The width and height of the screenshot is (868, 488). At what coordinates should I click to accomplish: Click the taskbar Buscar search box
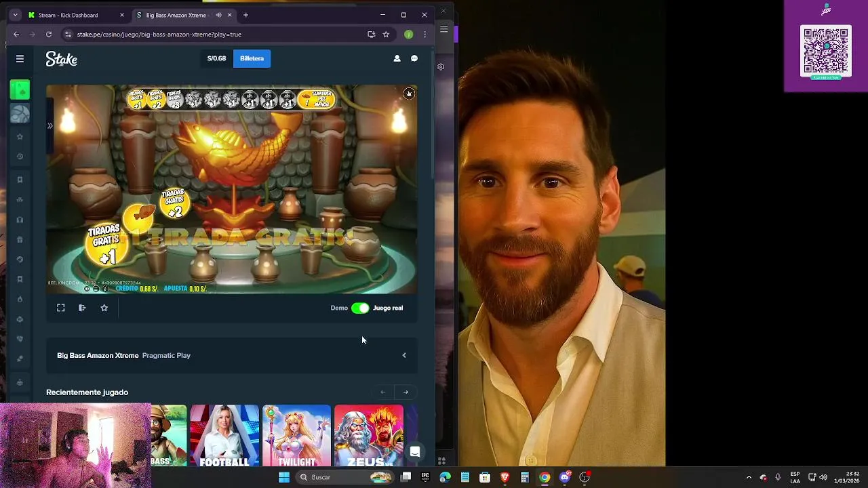point(346,477)
